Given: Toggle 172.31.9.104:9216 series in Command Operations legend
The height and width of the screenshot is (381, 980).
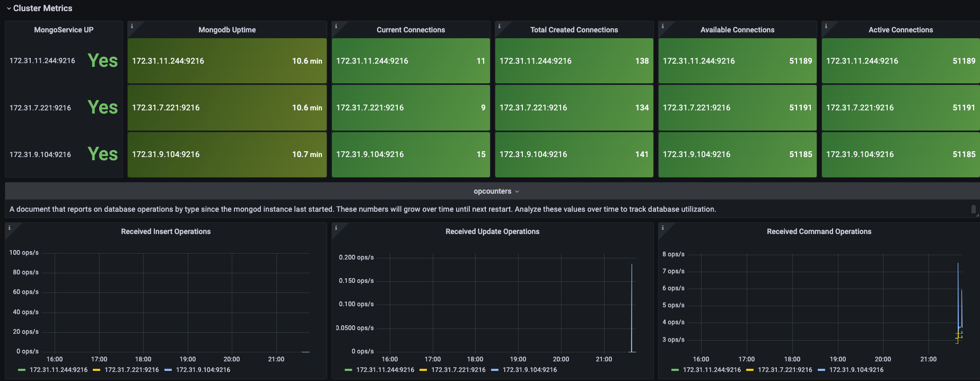Looking at the screenshot, I should coord(856,370).
